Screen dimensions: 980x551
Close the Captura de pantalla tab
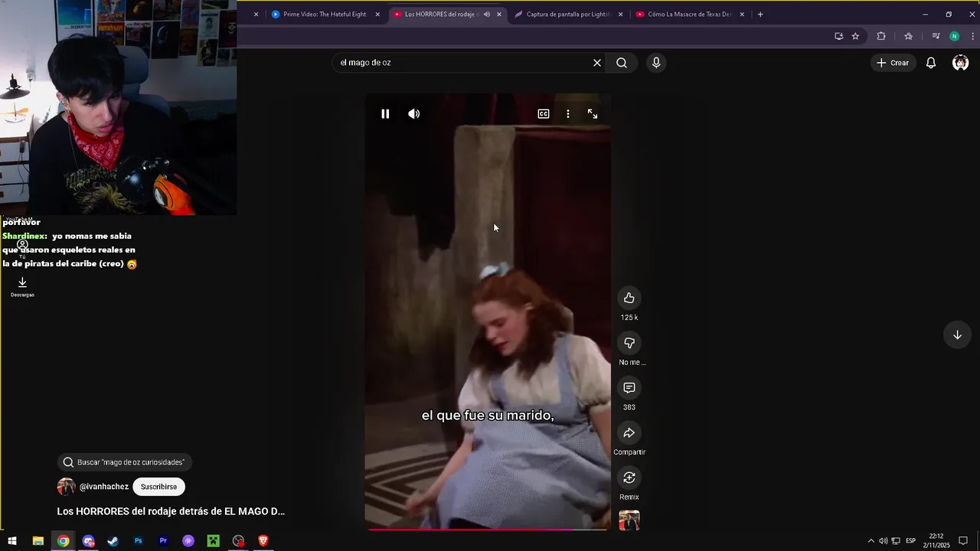[620, 14]
